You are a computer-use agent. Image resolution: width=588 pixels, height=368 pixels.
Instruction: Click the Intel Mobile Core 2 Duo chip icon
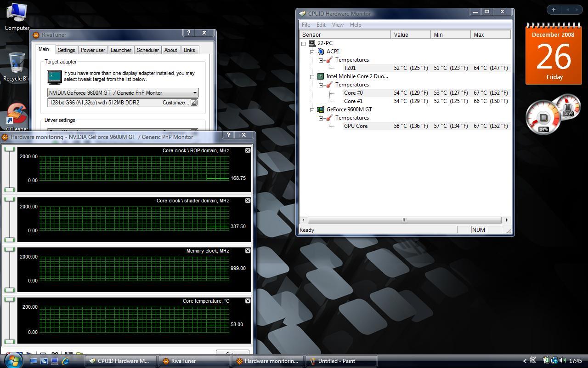(321, 76)
